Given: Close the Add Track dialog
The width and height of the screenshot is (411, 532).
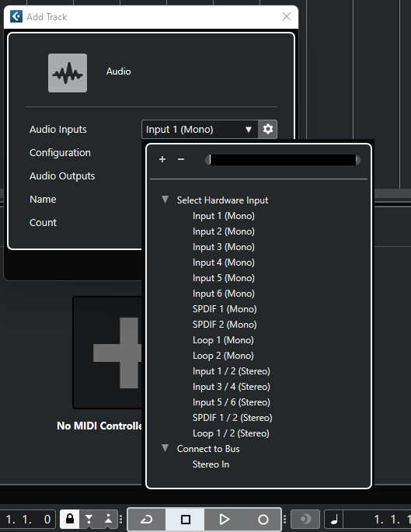Looking at the screenshot, I should click(287, 16).
